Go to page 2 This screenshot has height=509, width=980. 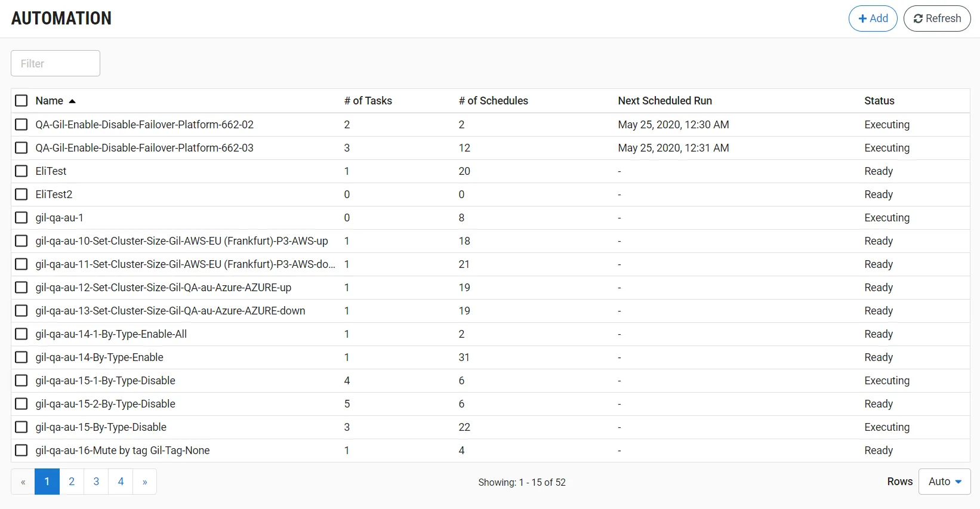tap(72, 482)
